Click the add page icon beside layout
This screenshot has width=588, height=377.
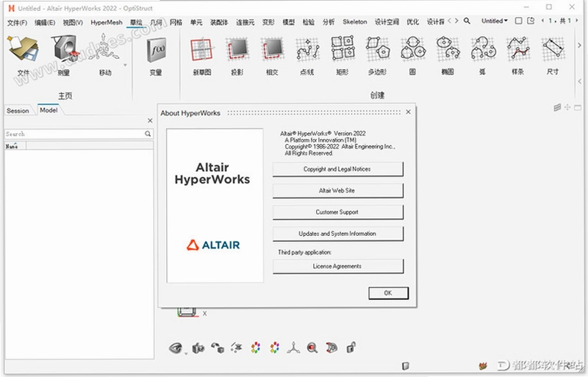[531, 21]
